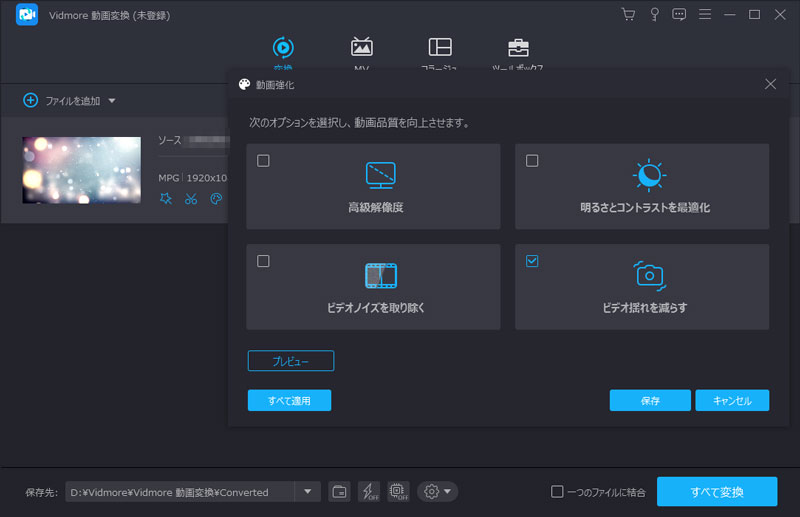Open the output folder icon
The width and height of the screenshot is (800, 517).
point(339,492)
